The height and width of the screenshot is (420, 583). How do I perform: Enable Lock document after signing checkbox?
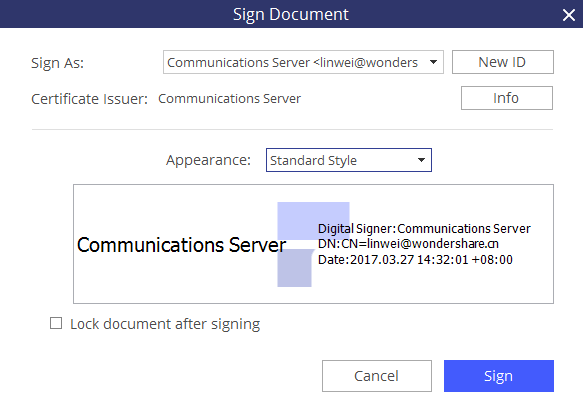(x=56, y=323)
